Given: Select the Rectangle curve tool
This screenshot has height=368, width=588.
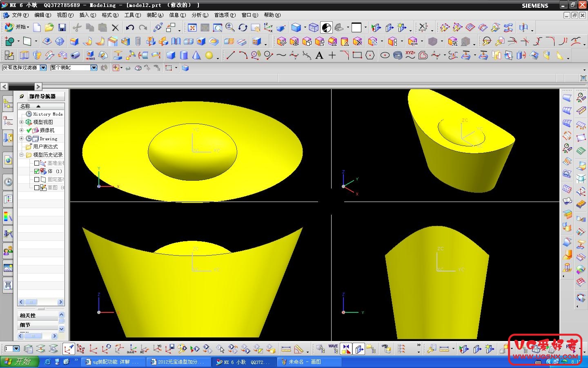Looking at the screenshot, I should 357,55.
